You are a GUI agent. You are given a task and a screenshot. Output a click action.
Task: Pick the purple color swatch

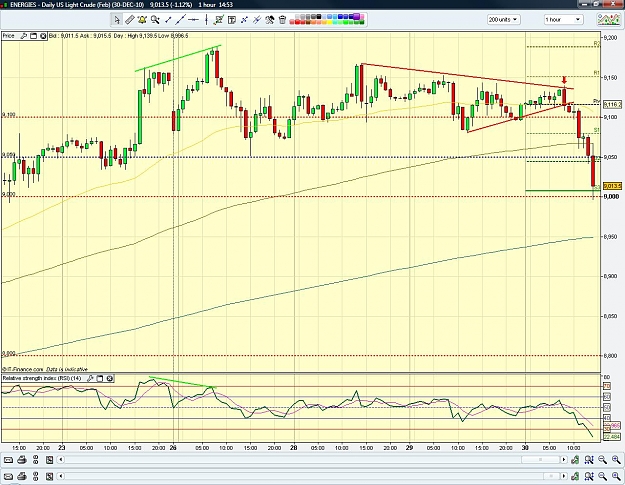click(x=356, y=16)
